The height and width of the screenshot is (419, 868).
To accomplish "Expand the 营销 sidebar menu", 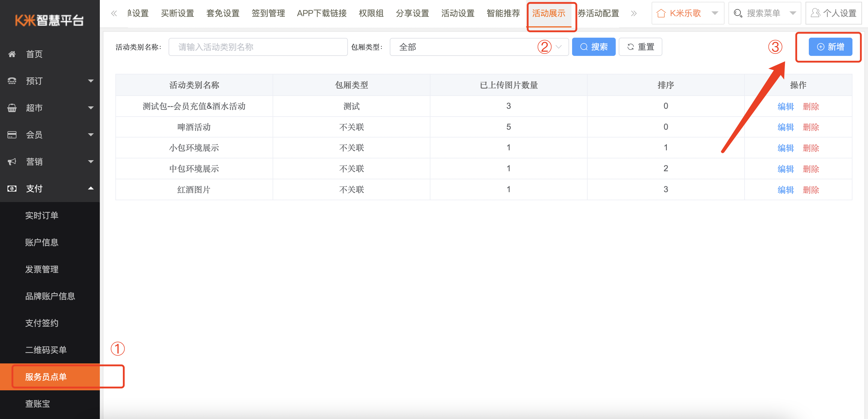I will point(91,162).
